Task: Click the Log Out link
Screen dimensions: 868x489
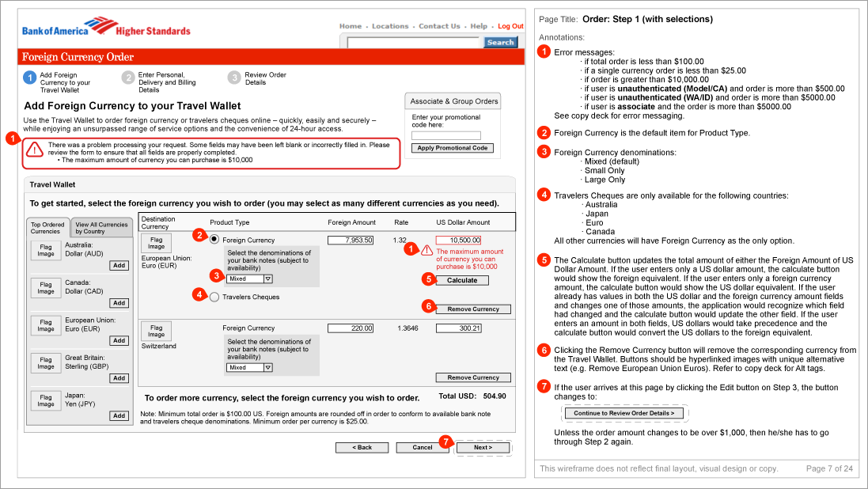Action: 510,26
